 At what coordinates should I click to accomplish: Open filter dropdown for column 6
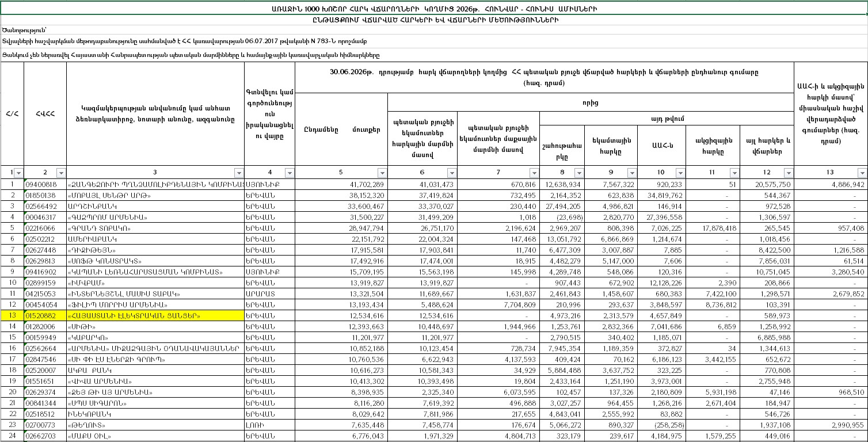coord(452,173)
